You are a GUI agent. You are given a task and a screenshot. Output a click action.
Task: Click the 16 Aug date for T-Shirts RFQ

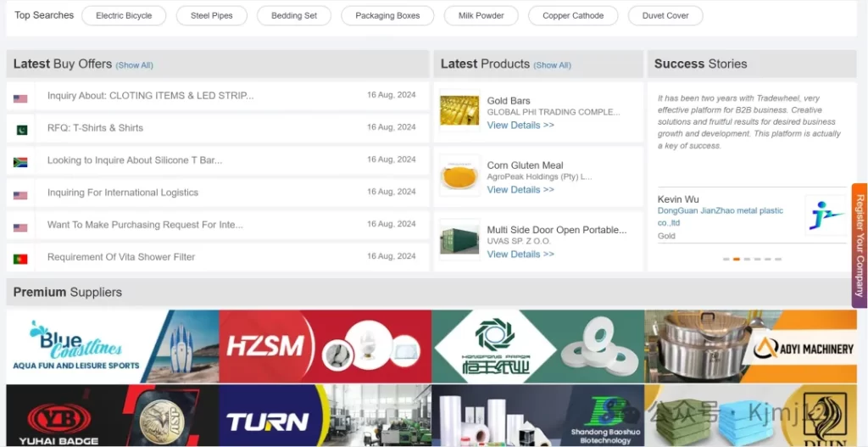[391, 127]
